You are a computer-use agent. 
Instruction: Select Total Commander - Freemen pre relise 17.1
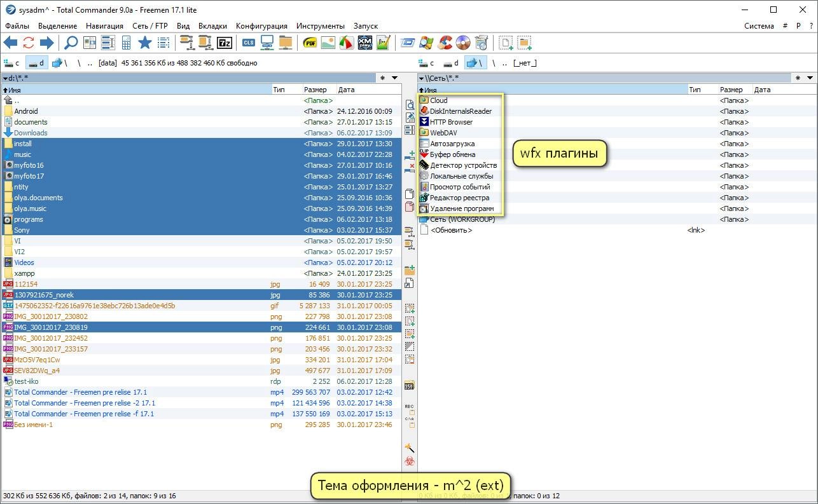click(201, 392)
